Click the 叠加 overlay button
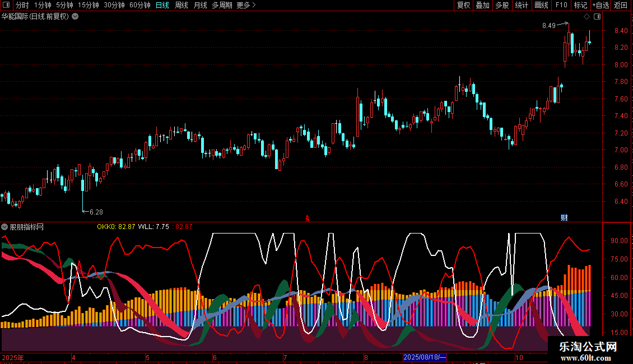The height and width of the screenshot is (364, 633). tap(482, 5)
